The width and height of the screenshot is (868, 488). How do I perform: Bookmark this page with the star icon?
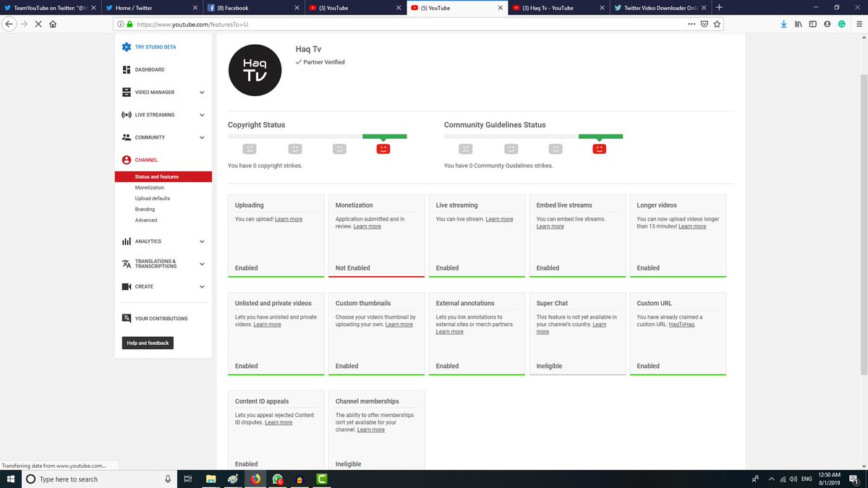click(x=717, y=23)
